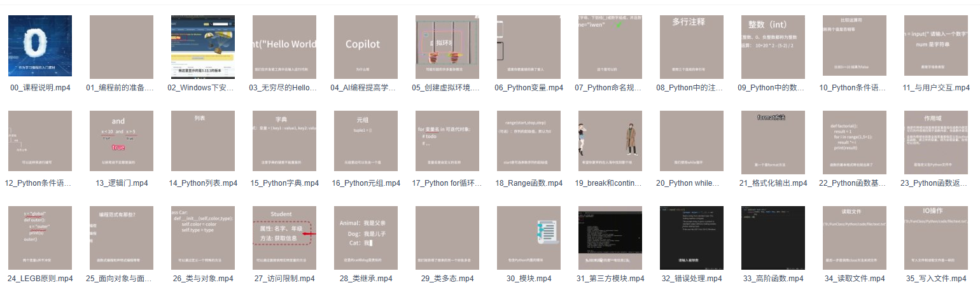The width and height of the screenshot is (980, 299).
Task: Click the 33_高阶函数.mp4 file name
Action: coord(773,279)
